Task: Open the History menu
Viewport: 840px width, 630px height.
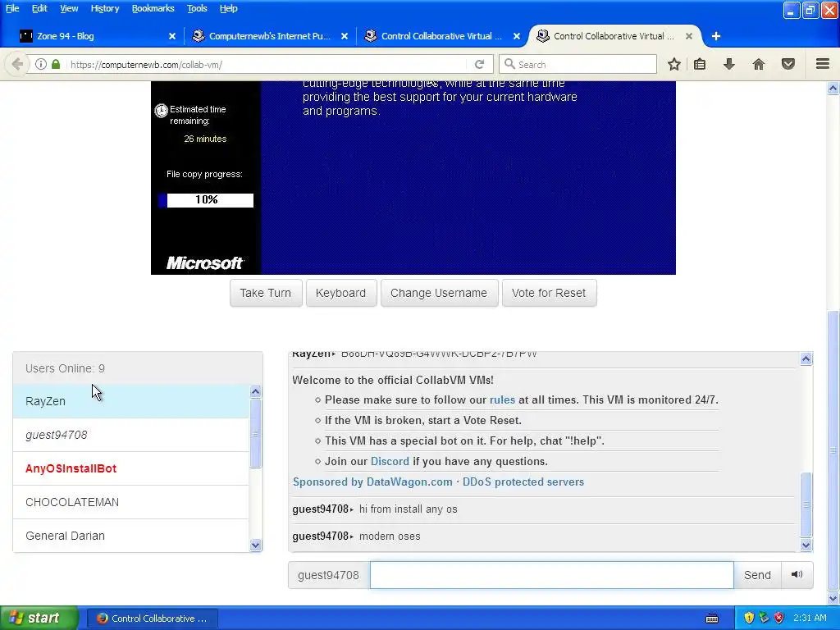Action: point(104,8)
